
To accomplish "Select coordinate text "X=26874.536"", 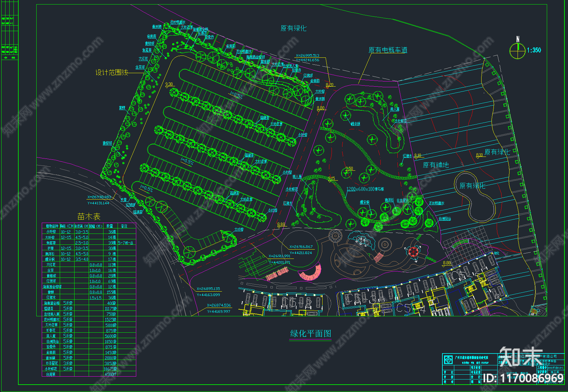I will (x=219, y=305).
